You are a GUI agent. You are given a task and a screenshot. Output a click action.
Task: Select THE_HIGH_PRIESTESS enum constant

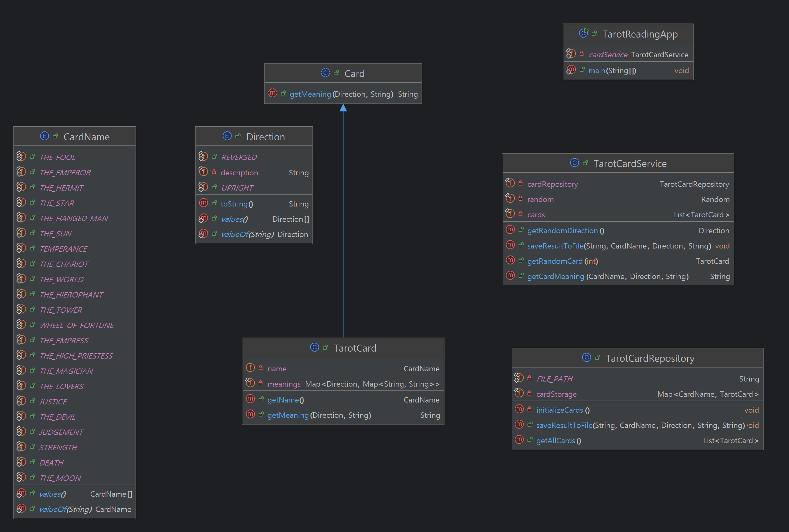pyautogui.click(x=76, y=356)
